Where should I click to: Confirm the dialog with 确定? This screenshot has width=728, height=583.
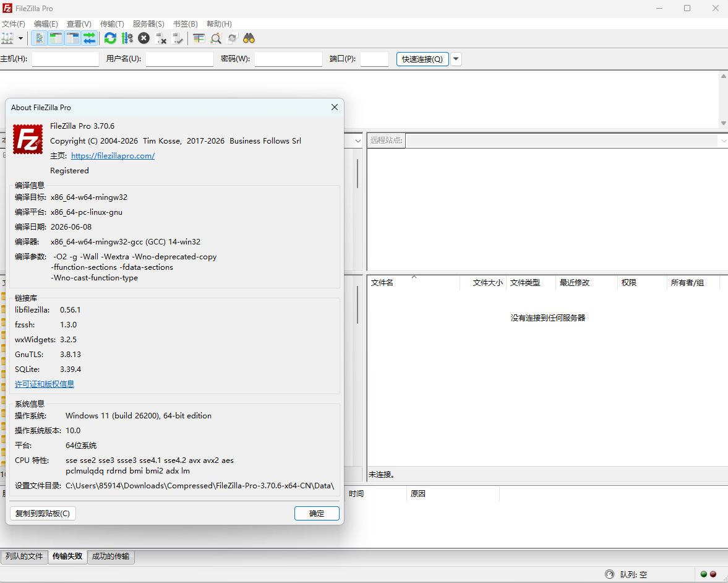317,513
